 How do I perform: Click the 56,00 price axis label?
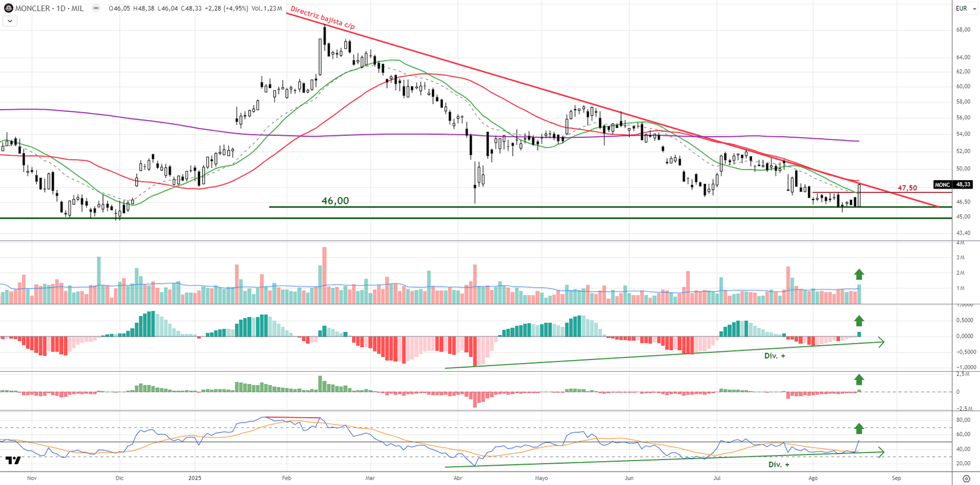[963, 117]
